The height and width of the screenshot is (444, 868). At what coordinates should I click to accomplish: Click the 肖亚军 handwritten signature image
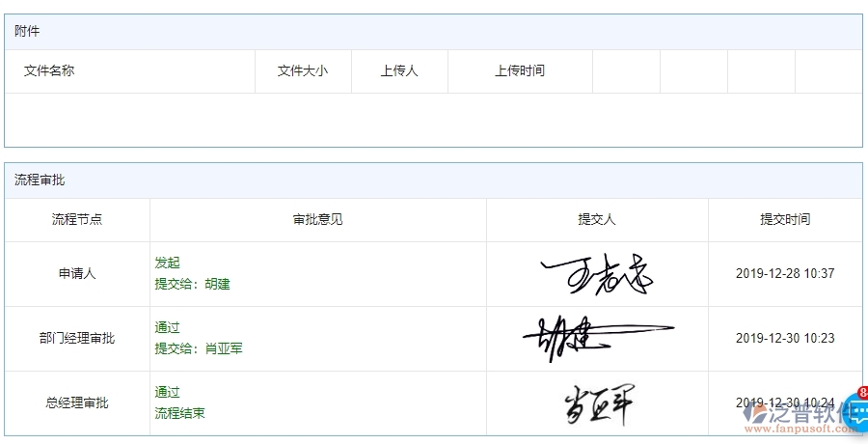(x=599, y=404)
